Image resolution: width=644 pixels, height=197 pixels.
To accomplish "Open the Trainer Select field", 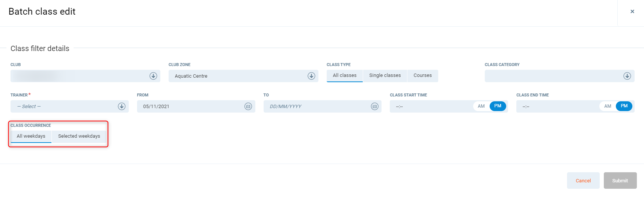I will tap(64, 106).
